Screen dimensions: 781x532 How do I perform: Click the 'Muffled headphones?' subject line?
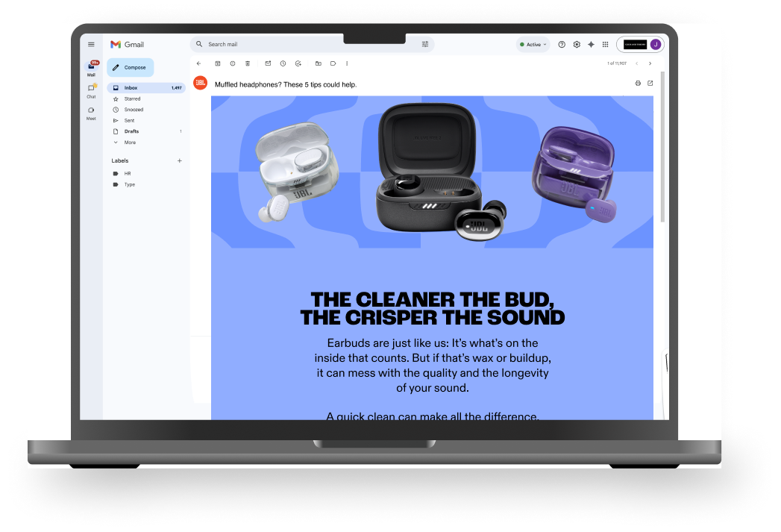pyautogui.click(x=286, y=84)
